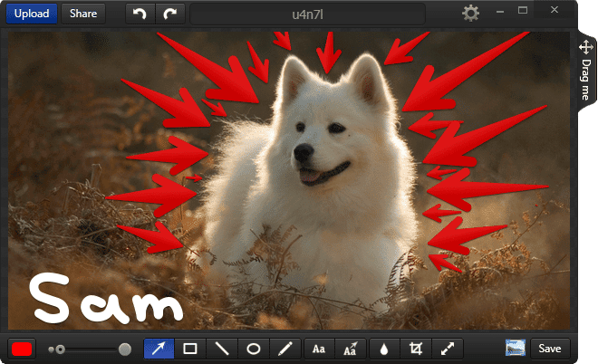Select the Rectangle shape tool
The height and width of the screenshot is (364, 598).
[190, 348]
